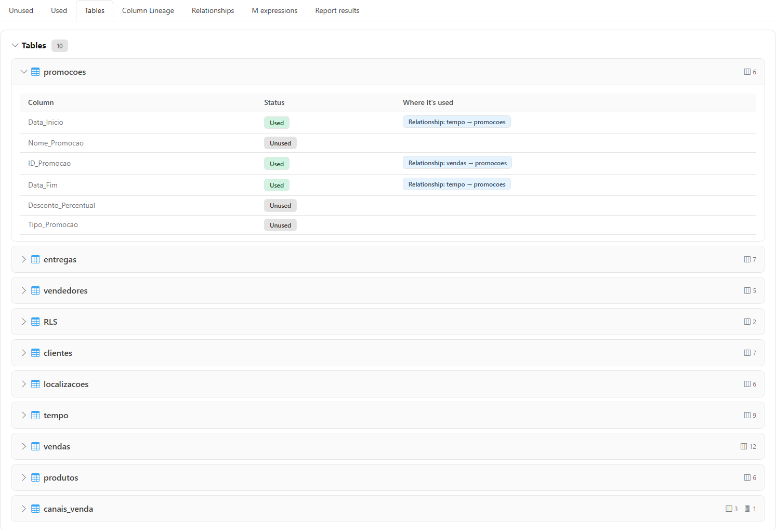This screenshot has width=776, height=532.
Task: Click the Where it's used header
Action: 428,102
